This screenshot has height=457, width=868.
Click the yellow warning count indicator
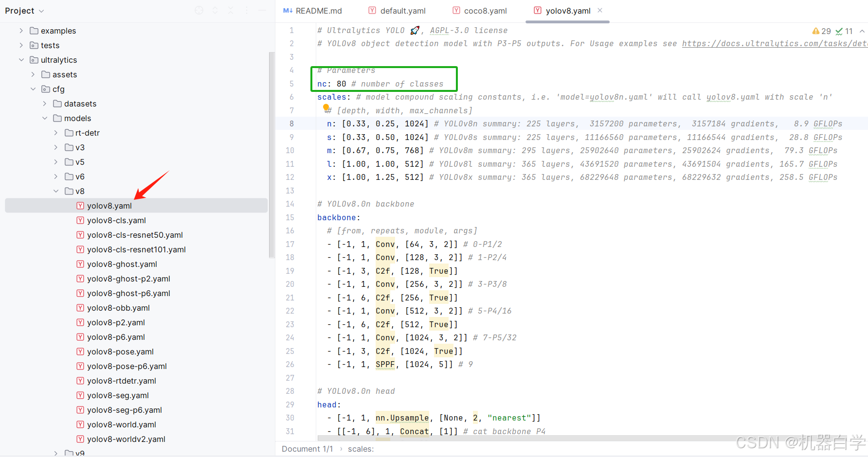tap(821, 31)
